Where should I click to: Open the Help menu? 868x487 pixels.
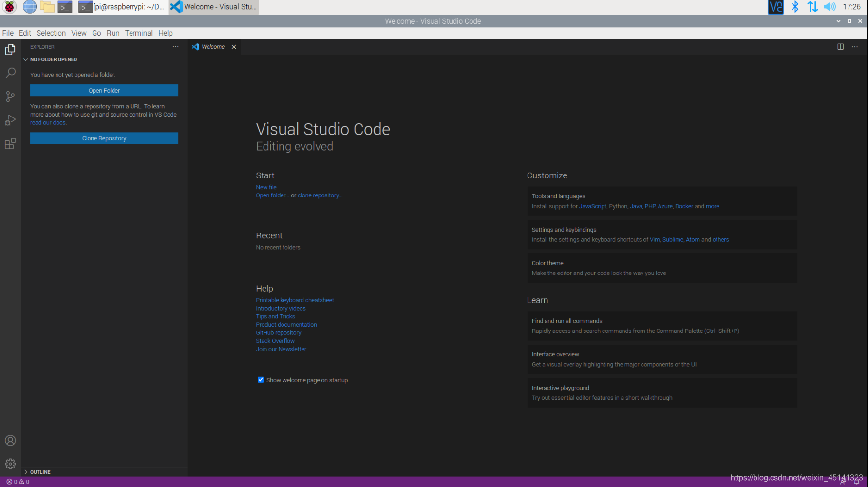pos(166,33)
